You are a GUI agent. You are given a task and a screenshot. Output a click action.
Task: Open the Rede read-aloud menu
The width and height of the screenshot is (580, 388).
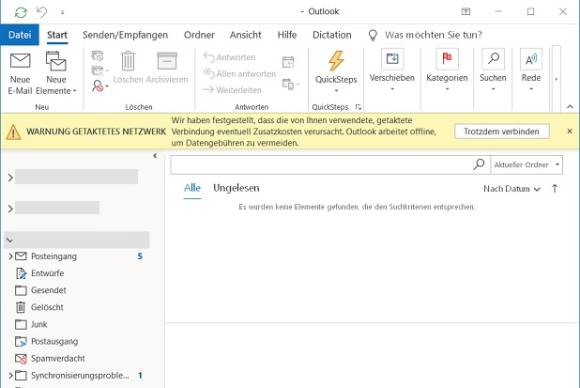tap(531, 70)
